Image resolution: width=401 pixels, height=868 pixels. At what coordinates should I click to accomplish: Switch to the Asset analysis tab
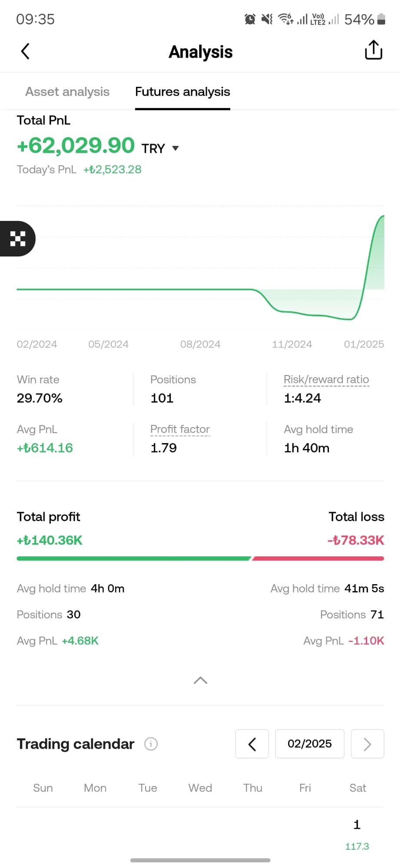[67, 92]
